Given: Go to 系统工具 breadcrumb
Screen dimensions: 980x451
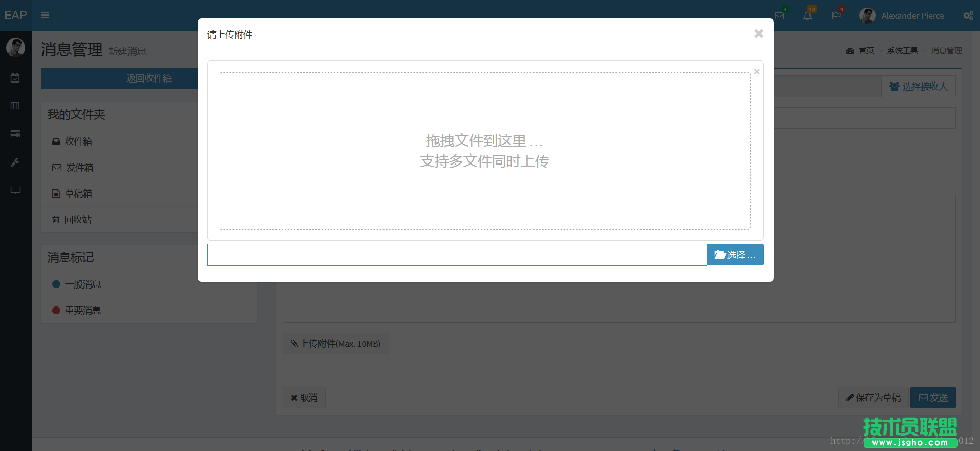Looking at the screenshot, I should tap(902, 51).
